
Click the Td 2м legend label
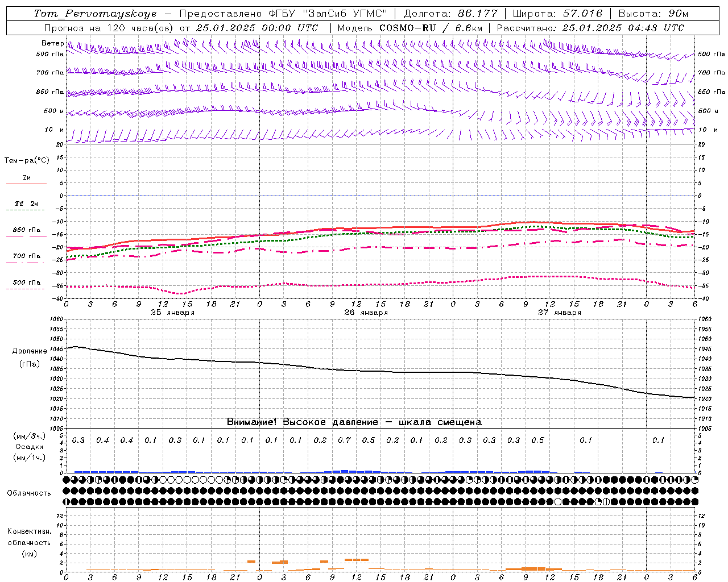tap(26, 203)
